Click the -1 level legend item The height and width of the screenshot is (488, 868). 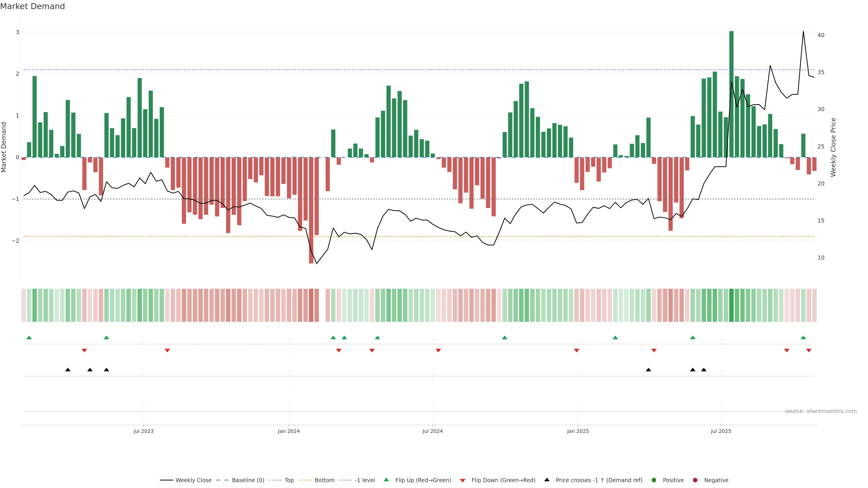tap(365, 480)
